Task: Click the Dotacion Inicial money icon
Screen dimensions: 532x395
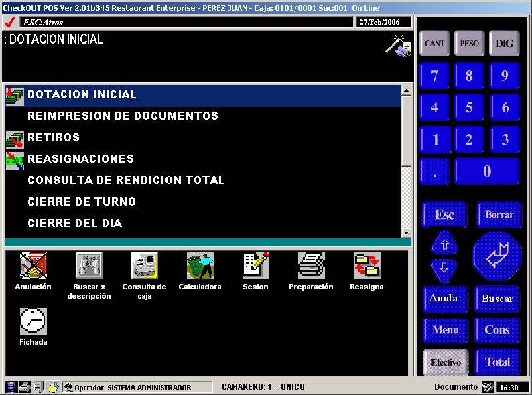Action: [x=15, y=96]
